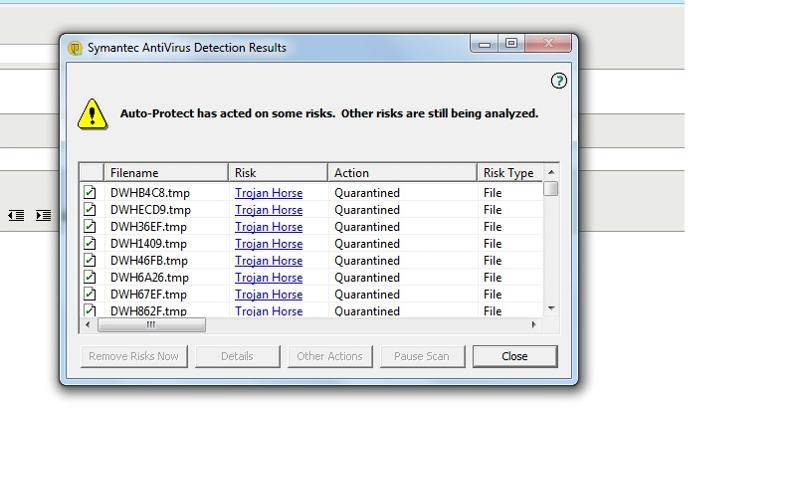Toggle the checkbox for DWHB4C8.tmp
Image resolution: width=800 pixels, height=483 pixels.
90,192
